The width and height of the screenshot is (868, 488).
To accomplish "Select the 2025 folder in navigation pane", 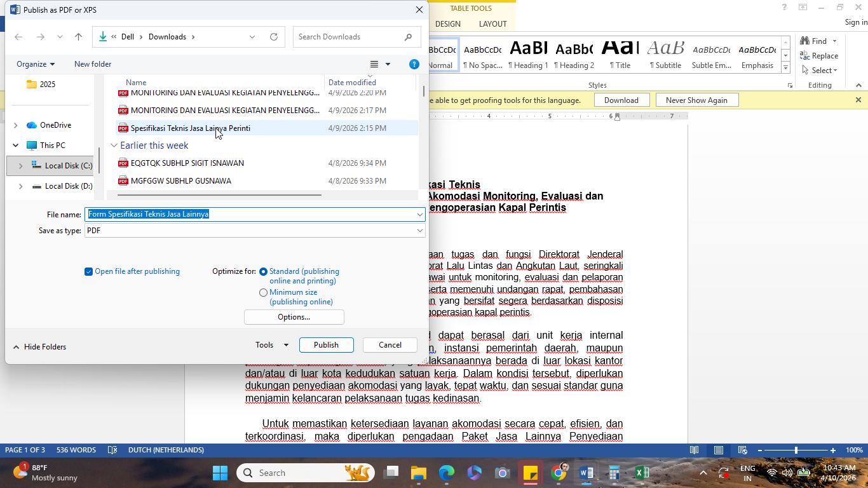I will [48, 85].
